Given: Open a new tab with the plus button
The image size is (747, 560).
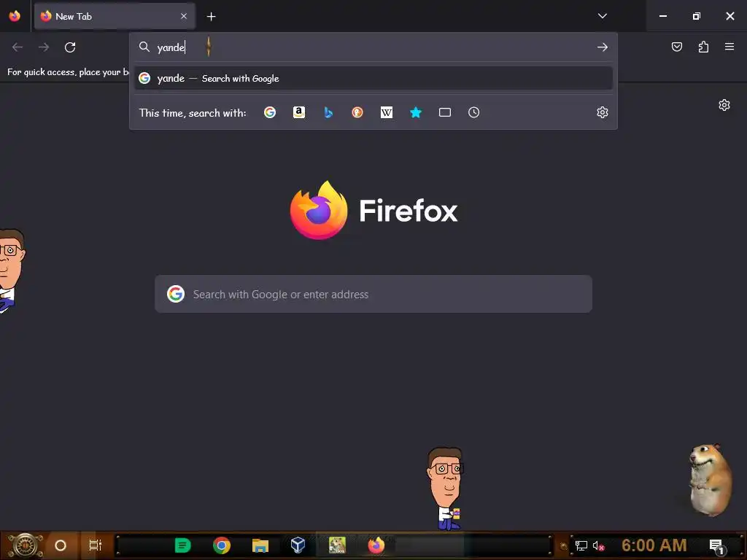Looking at the screenshot, I should click(x=211, y=17).
